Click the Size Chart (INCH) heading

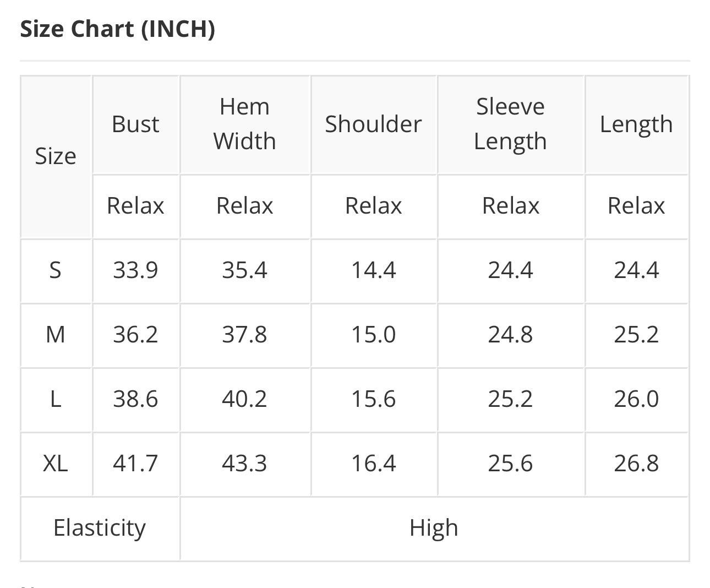pyautogui.click(x=117, y=29)
